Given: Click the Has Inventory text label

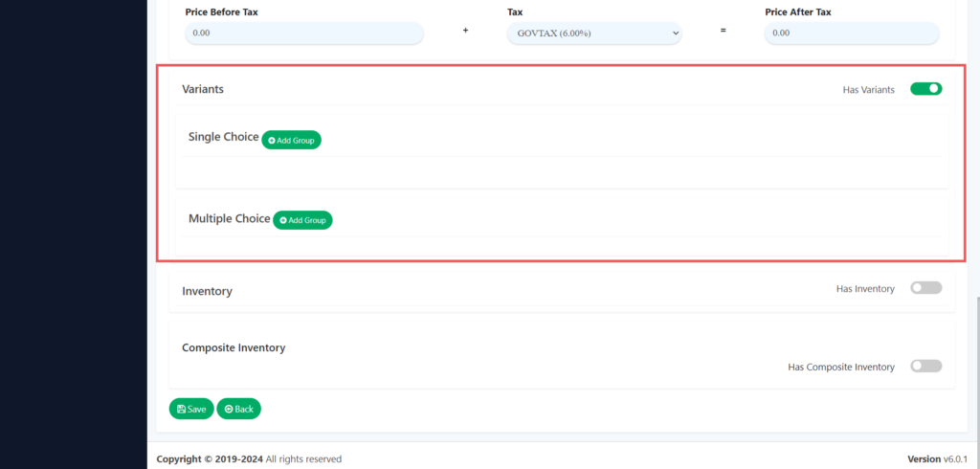Looking at the screenshot, I should pyautogui.click(x=865, y=289).
